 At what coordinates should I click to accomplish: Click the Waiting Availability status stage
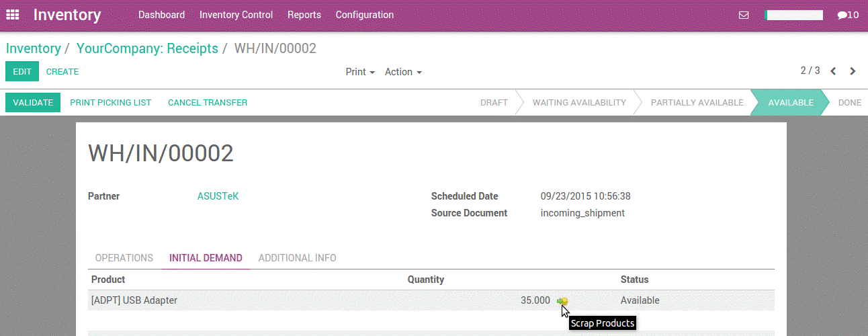pos(579,103)
